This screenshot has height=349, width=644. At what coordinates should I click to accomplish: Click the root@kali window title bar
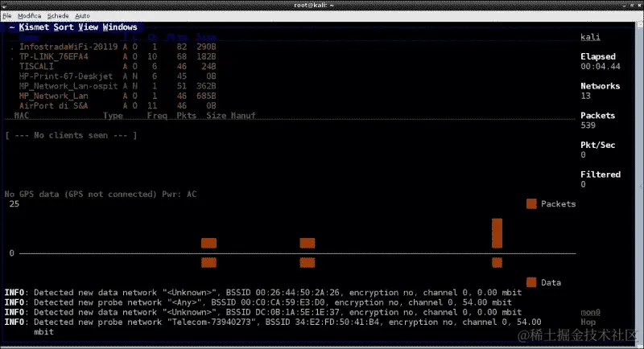tap(314, 6)
